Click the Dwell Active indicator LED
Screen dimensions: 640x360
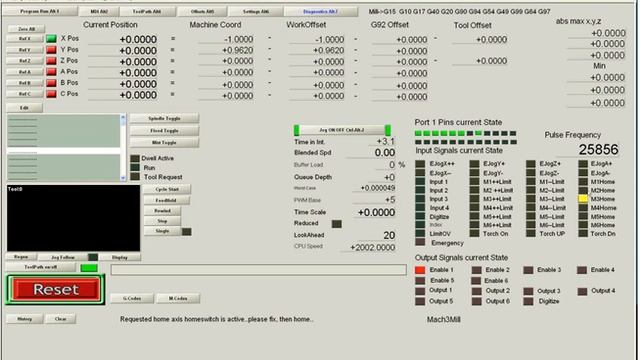[135, 158]
